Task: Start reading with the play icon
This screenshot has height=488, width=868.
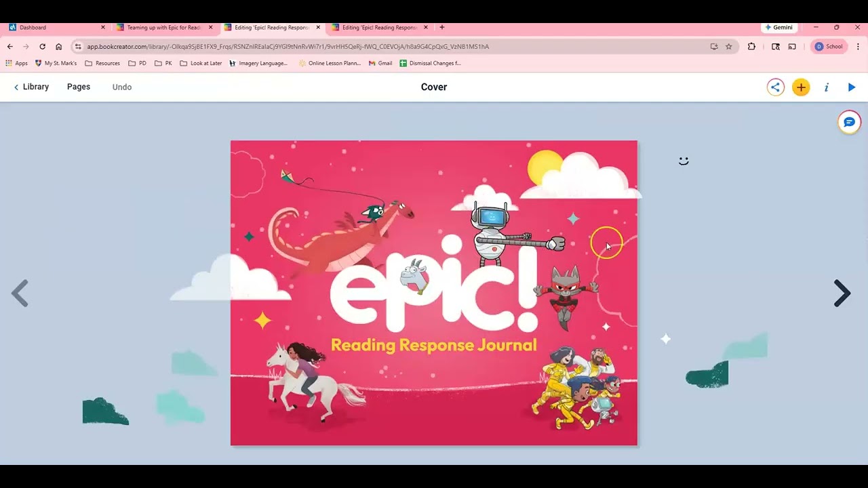Action: (x=852, y=87)
